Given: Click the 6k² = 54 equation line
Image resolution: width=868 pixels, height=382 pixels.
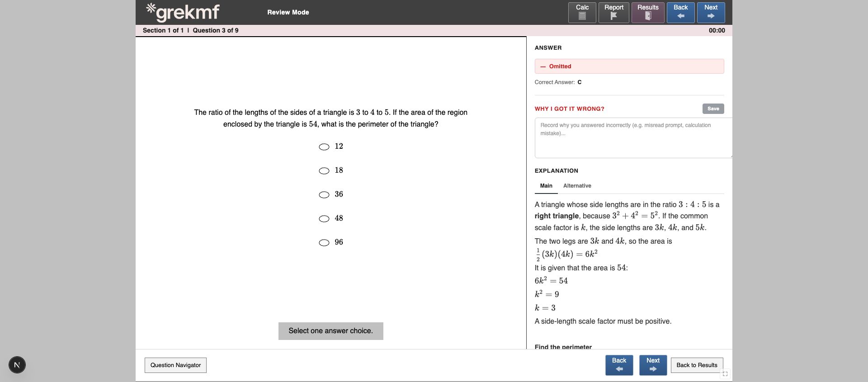Looking at the screenshot, I should pos(551,280).
